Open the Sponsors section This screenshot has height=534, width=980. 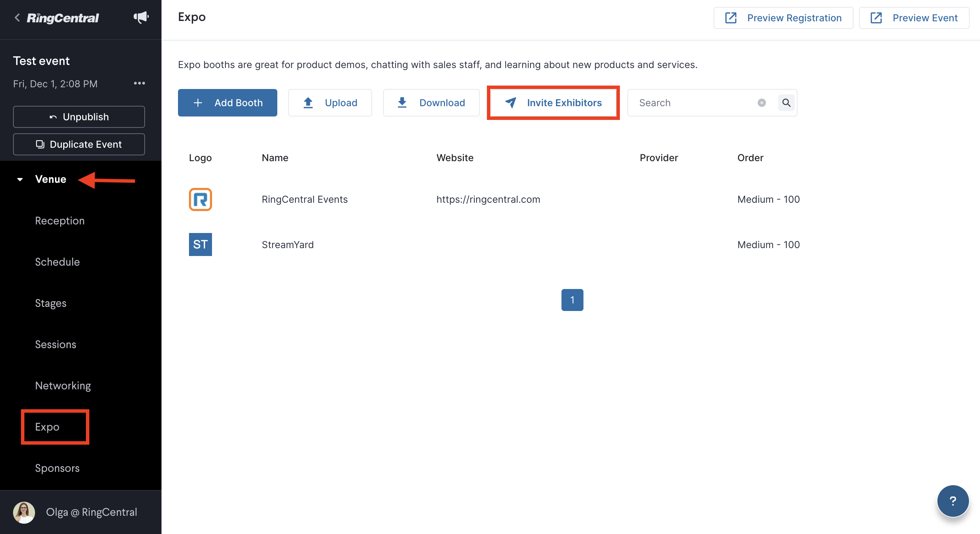(x=57, y=468)
